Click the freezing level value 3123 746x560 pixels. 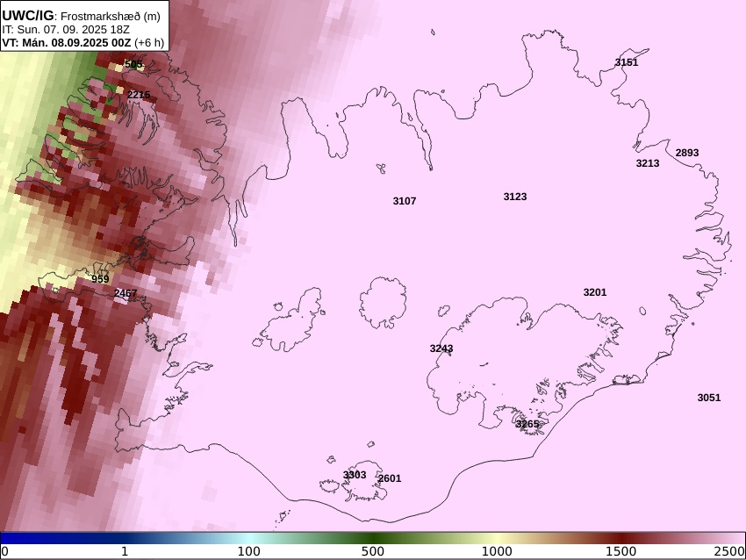(x=515, y=197)
